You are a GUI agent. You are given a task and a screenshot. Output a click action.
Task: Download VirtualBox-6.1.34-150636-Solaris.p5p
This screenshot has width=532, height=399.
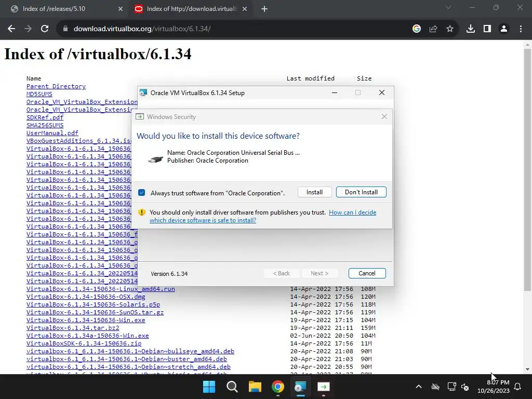tap(94, 304)
